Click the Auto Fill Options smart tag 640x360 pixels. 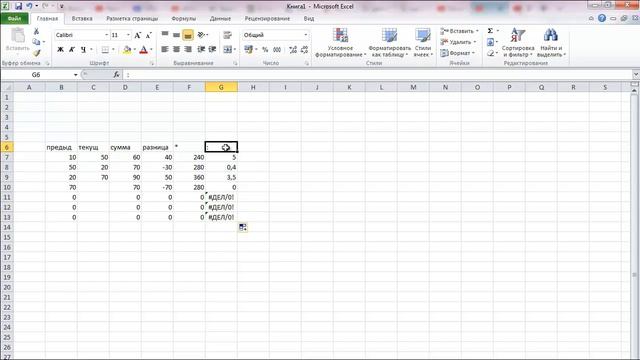click(x=243, y=227)
